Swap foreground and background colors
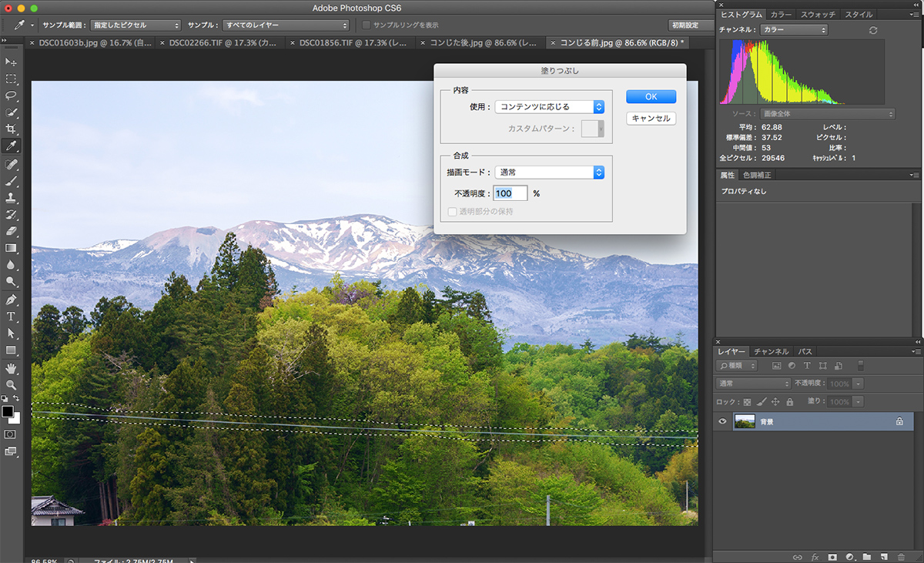Screen dimensions: 924x563 16,398
